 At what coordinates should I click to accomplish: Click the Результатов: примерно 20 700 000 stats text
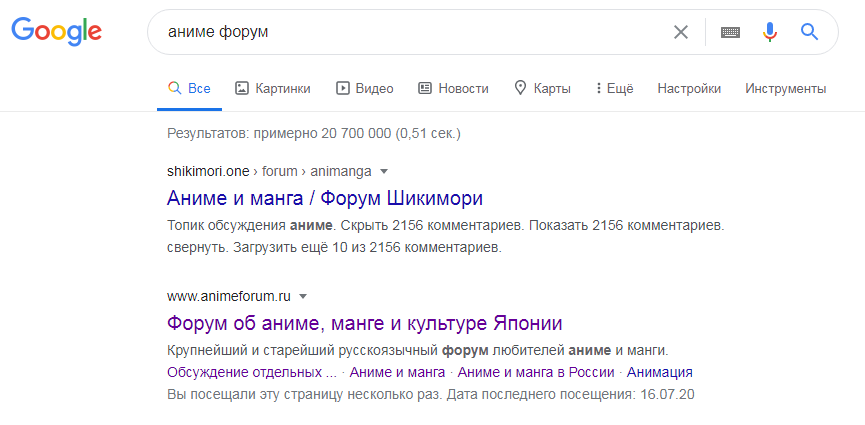[314, 133]
